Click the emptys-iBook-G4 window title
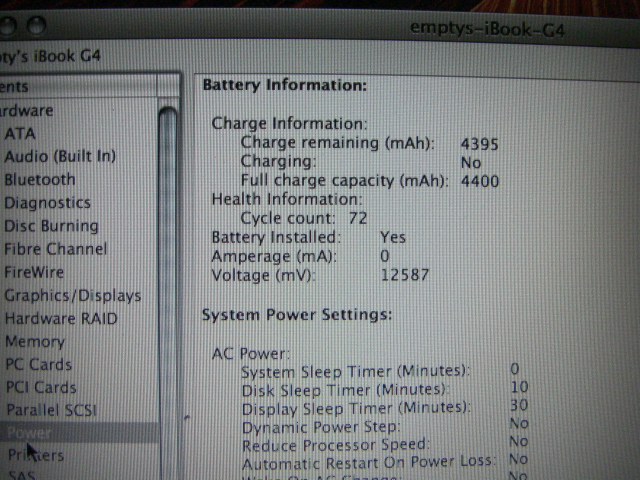The width and height of the screenshot is (640, 480). point(487,29)
